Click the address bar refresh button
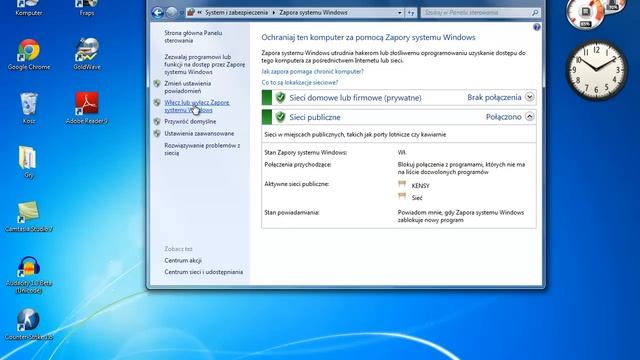 (411, 13)
